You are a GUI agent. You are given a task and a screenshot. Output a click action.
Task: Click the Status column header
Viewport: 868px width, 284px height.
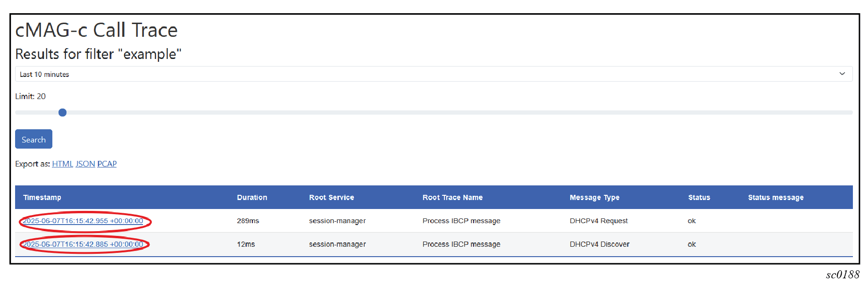[699, 198]
